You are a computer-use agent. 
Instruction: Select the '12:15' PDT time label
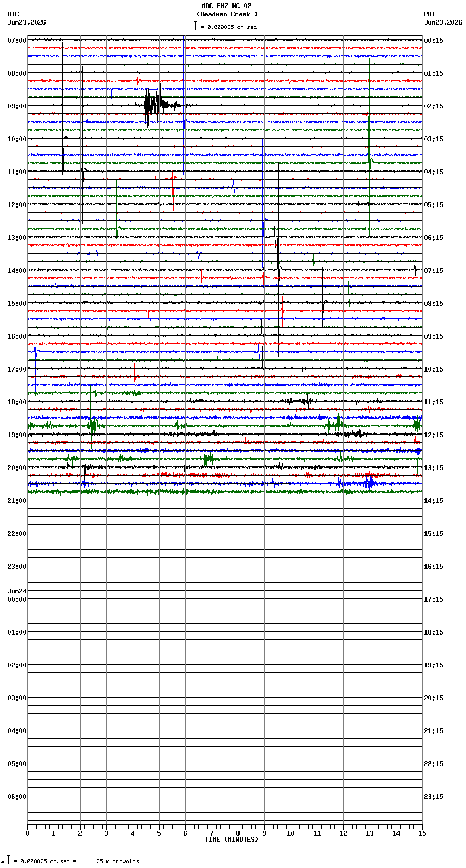(x=434, y=435)
